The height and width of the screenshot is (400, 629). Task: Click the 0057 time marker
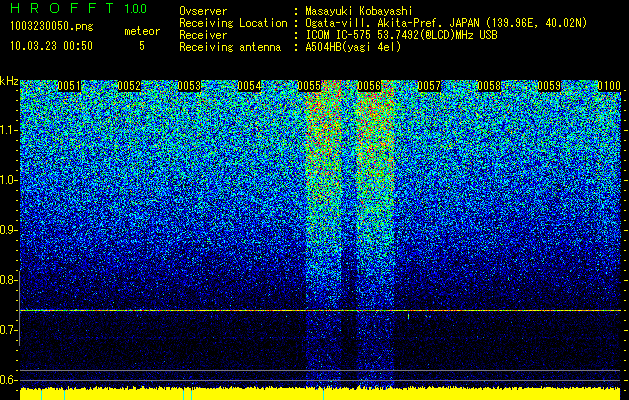tap(429, 86)
